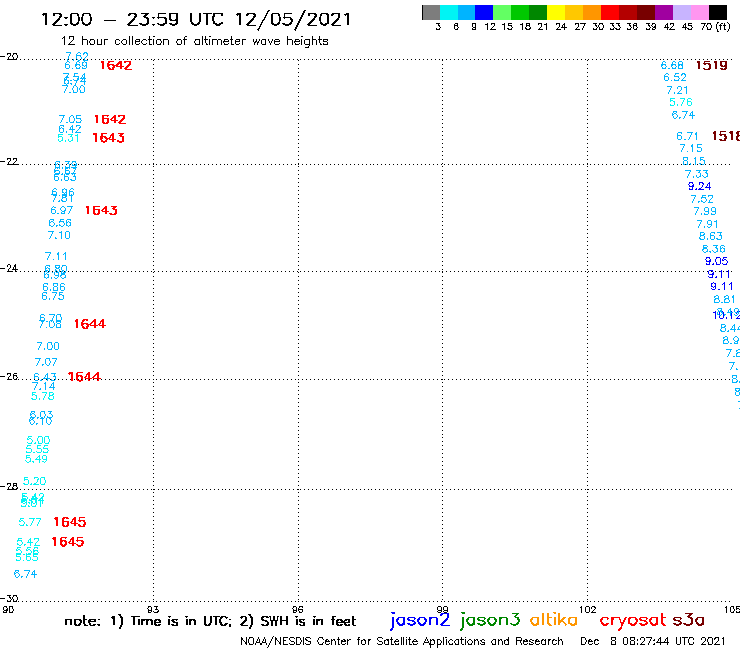
Task: Click the '12' label under the color scale
Action: tap(490, 27)
